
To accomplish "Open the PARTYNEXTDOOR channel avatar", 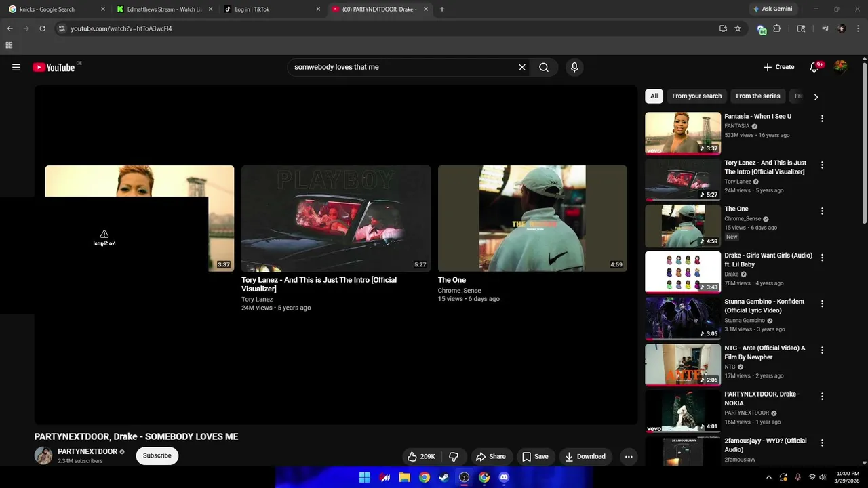I will (43, 455).
